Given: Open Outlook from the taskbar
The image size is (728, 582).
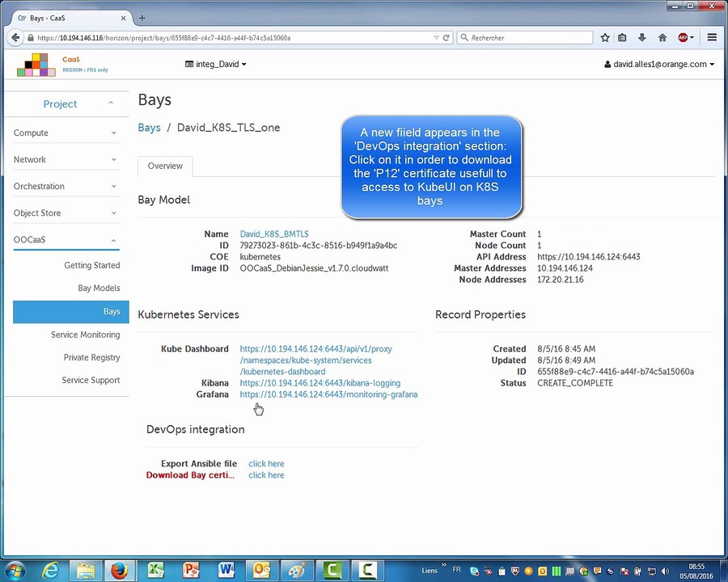Looking at the screenshot, I should point(261,571).
